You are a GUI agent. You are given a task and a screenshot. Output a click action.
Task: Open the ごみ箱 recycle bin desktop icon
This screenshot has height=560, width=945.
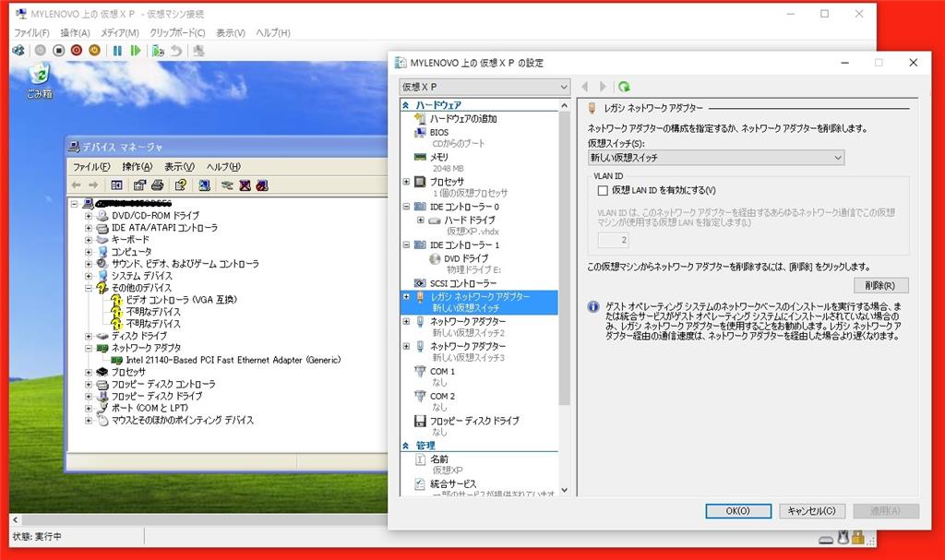(39, 81)
